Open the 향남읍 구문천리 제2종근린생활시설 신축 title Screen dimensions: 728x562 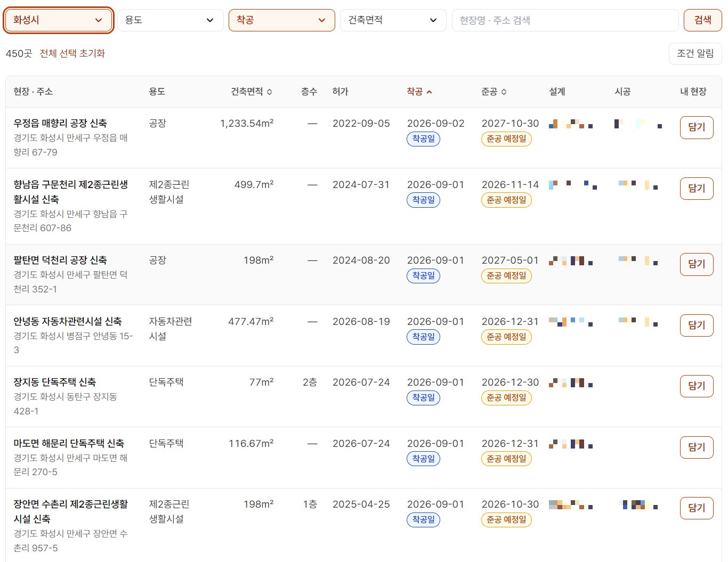point(71,192)
